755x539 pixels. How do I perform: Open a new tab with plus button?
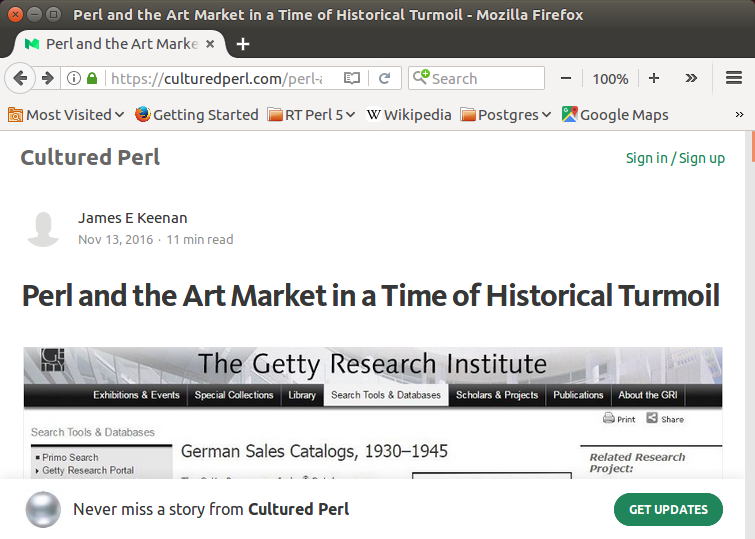click(243, 44)
